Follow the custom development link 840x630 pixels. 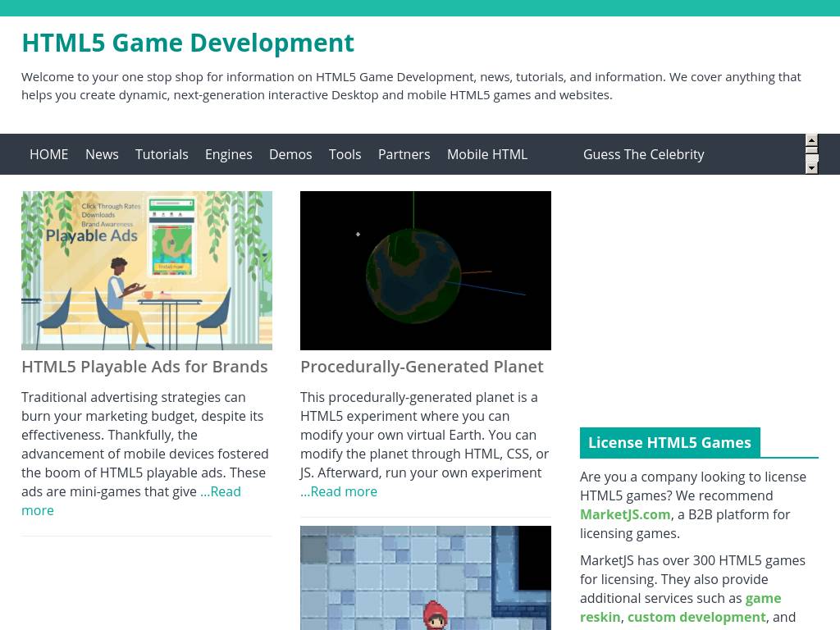[x=696, y=617]
